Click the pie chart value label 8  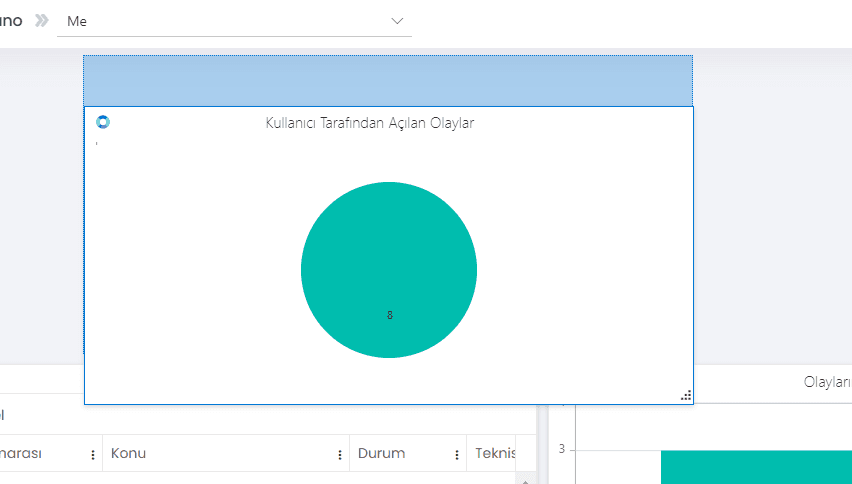390,315
